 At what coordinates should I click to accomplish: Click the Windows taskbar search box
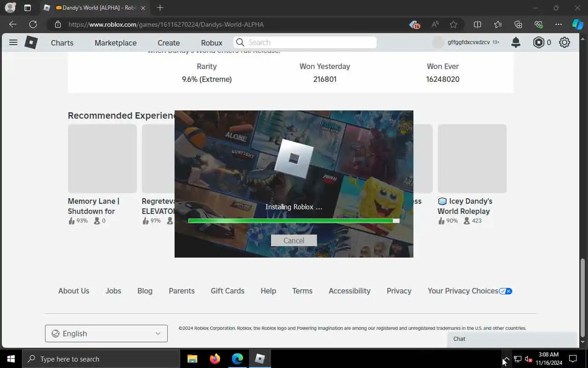[101, 359]
